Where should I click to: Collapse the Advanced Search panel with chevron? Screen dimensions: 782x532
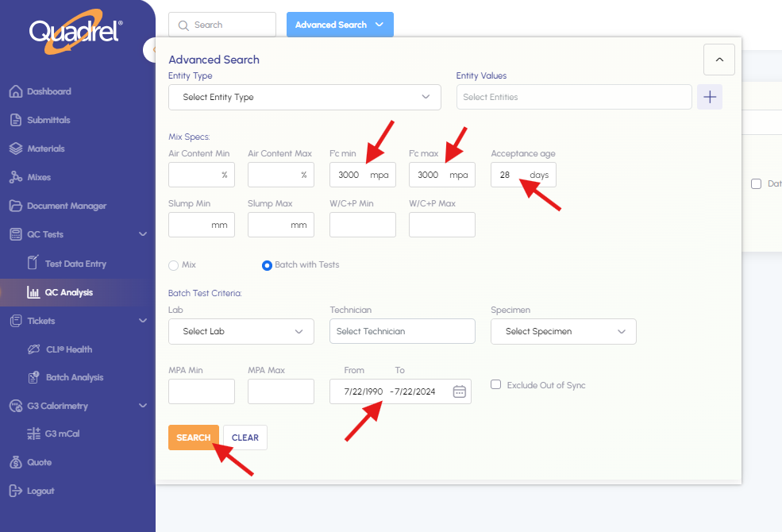pos(719,60)
